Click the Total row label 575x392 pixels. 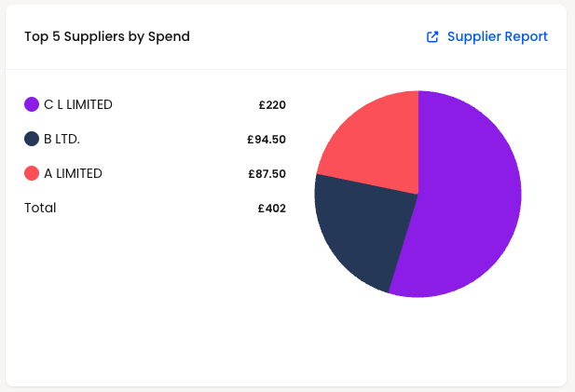click(40, 208)
